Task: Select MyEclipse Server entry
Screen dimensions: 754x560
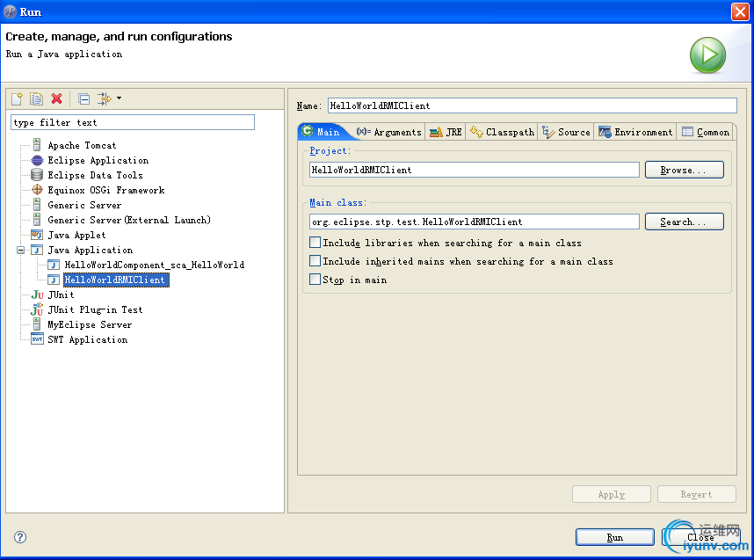Action: point(90,324)
